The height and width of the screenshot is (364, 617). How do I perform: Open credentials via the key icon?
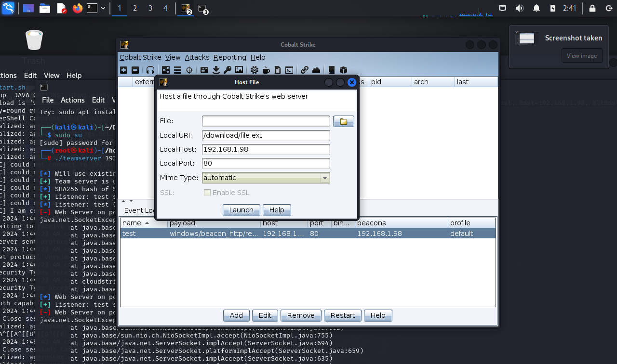pyautogui.click(x=228, y=70)
